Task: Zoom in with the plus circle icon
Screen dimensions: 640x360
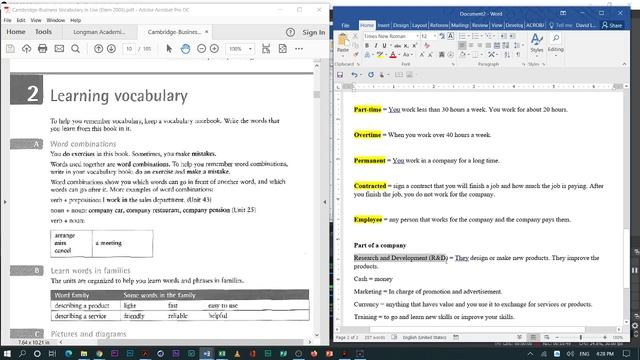Action: [x=214, y=49]
